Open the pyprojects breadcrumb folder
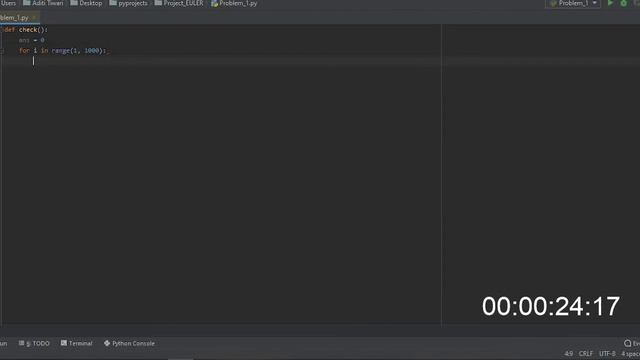The height and width of the screenshot is (360, 640). point(128,3)
